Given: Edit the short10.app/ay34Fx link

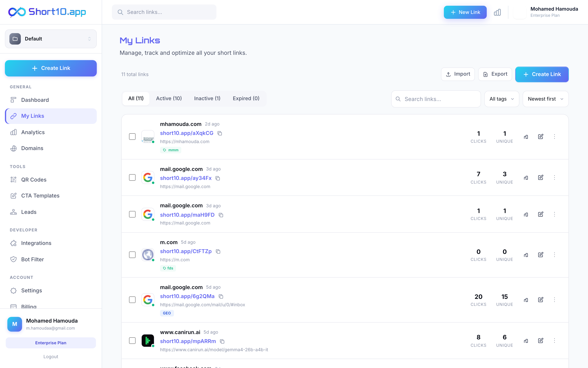Looking at the screenshot, I should coord(541,177).
